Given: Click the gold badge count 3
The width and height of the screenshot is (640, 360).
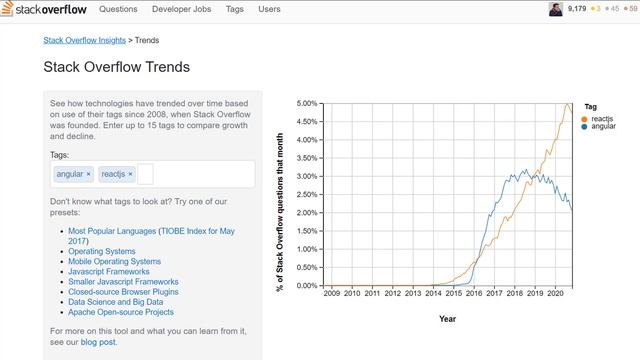Looking at the screenshot, I should (598, 9).
